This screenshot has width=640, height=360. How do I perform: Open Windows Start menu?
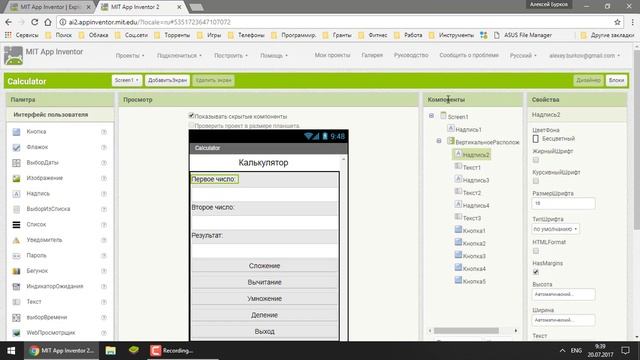[x=11, y=351]
